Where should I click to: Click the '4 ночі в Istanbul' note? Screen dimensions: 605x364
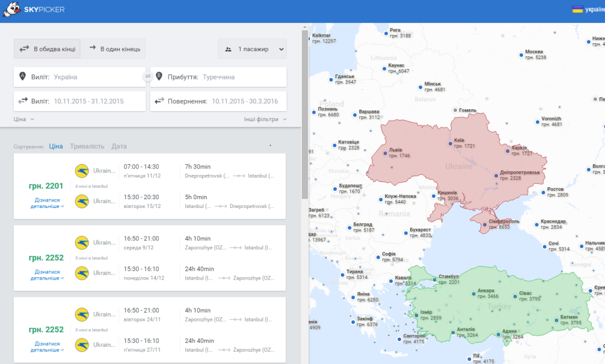click(x=92, y=186)
